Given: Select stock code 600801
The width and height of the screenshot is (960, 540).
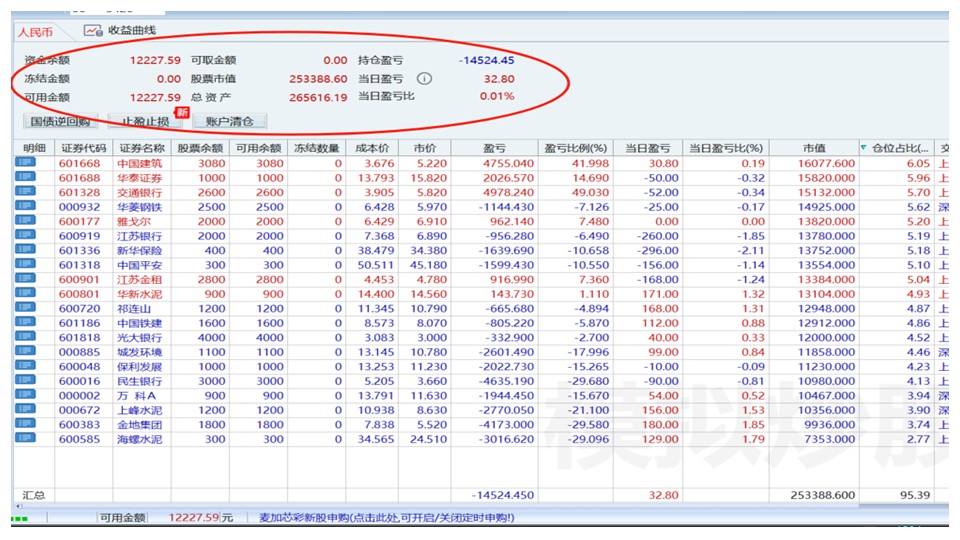Looking at the screenshot, I should coord(79,294).
